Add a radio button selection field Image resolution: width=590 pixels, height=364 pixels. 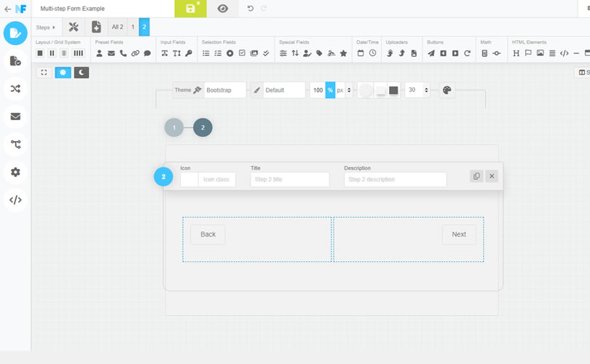[230, 53]
